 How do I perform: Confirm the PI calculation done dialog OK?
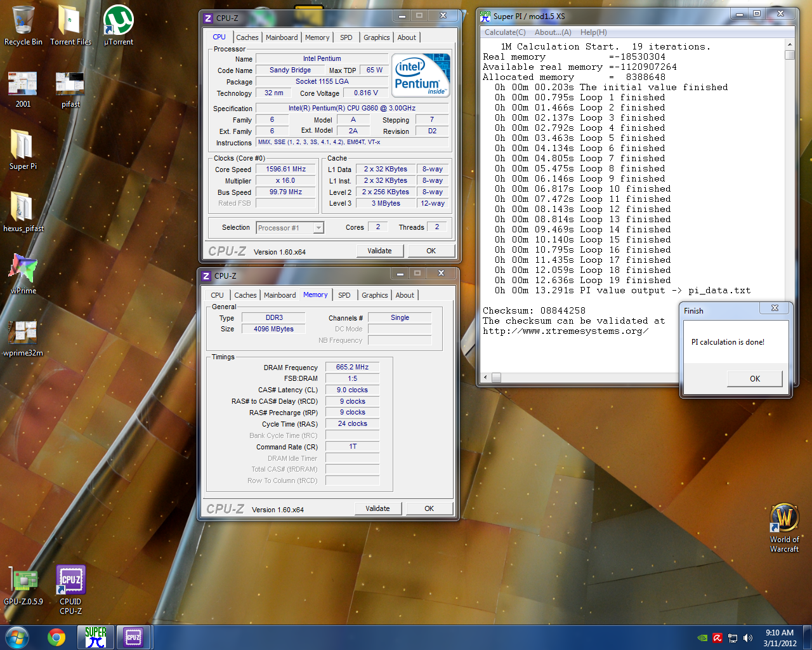tap(754, 378)
